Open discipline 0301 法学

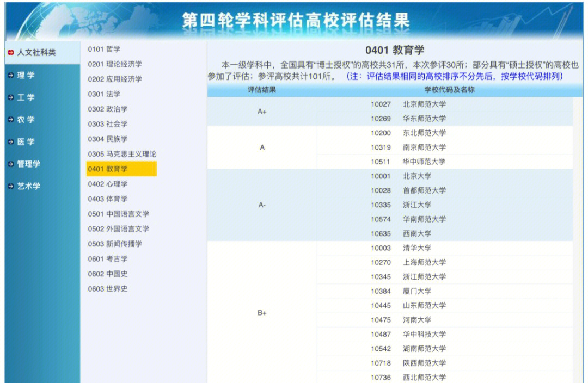pyautogui.click(x=104, y=94)
